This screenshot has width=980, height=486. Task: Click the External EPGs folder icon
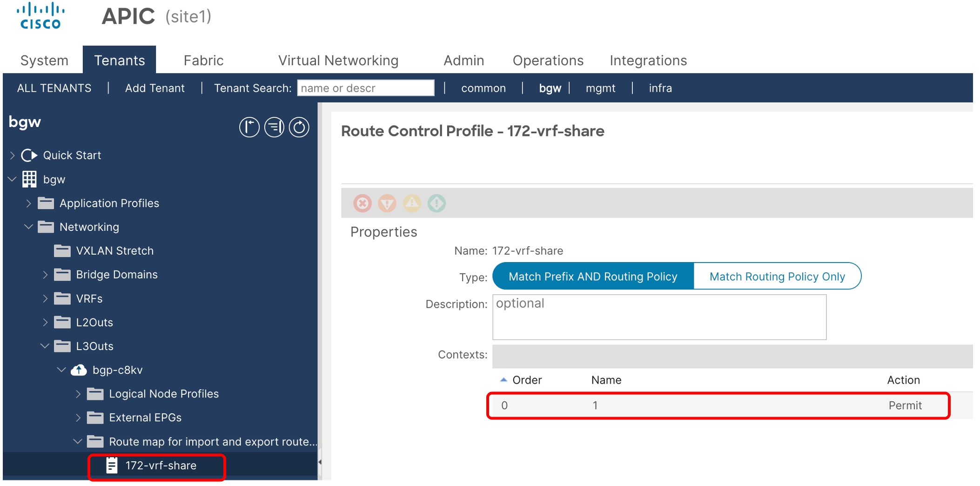coord(95,418)
